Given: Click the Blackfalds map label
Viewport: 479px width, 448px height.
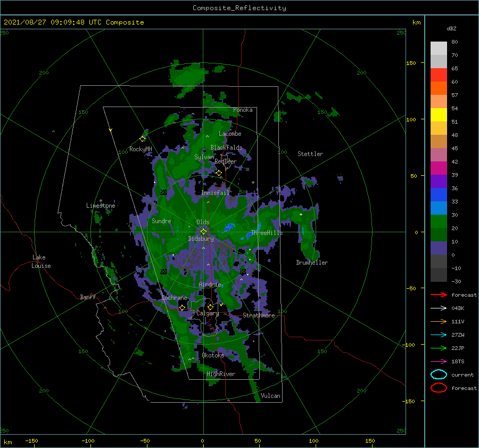Looking at the screenshot, I should [226, 148].
